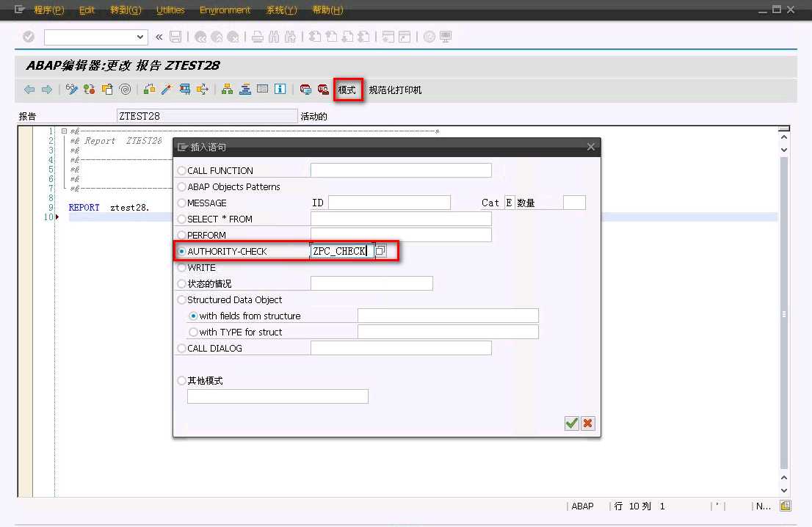Click the scroll-up arrow at the top of the editor scrollbar

784,137
